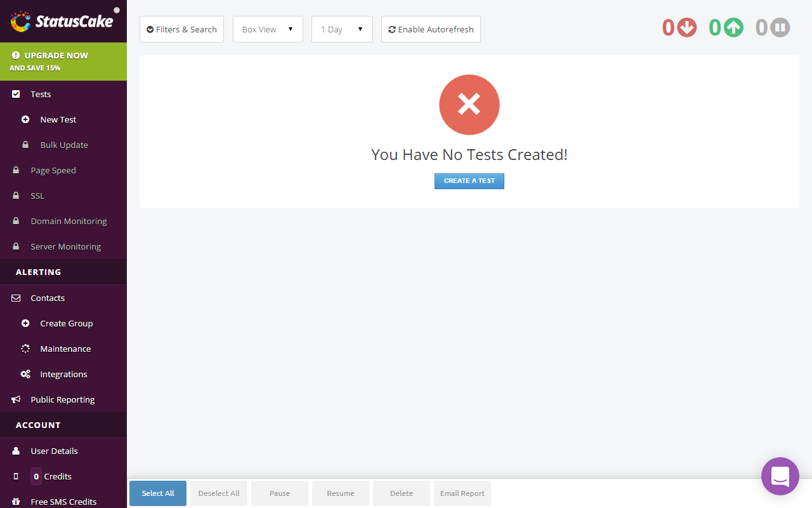Click the grey paused tests count

point(761,28)
